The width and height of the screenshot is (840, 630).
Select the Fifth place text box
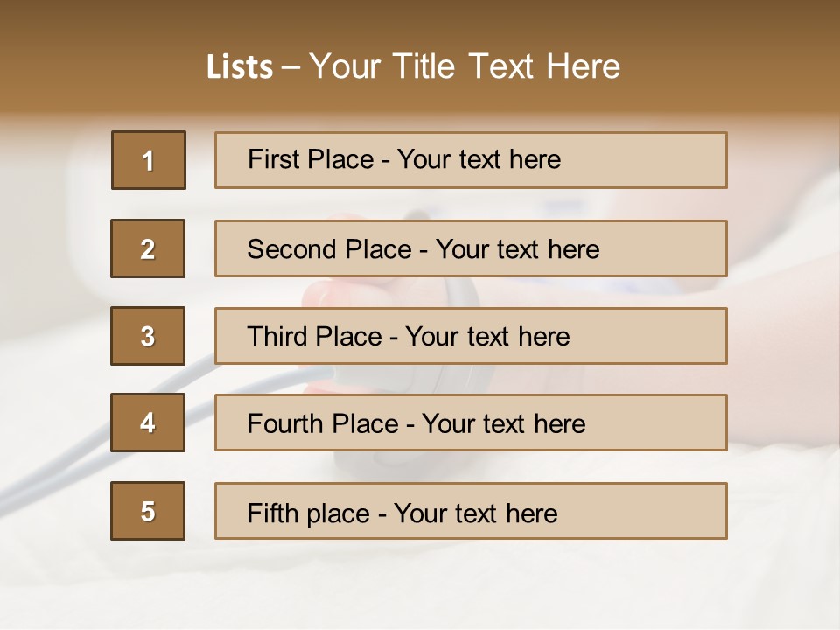click(471, 511)
